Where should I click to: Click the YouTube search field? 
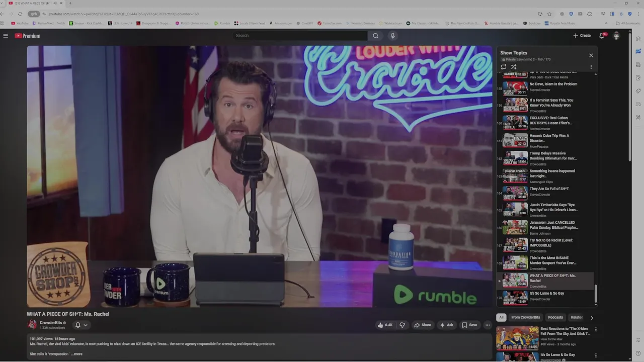click(x=301, y=36)
